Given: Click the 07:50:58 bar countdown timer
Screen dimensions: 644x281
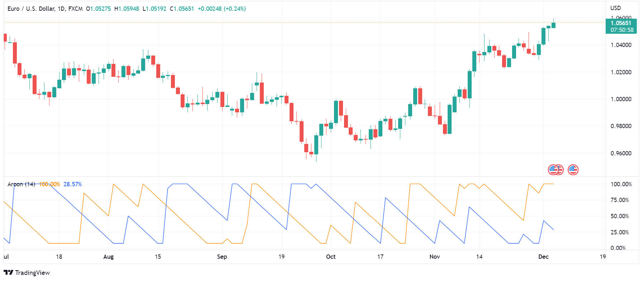Looking at the screenshot, I should [x=622, y=30].
